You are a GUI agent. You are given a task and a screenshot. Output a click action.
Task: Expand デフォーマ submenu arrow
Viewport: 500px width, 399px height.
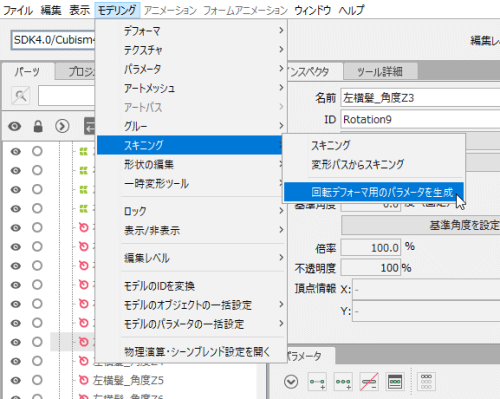pos(281,30)
